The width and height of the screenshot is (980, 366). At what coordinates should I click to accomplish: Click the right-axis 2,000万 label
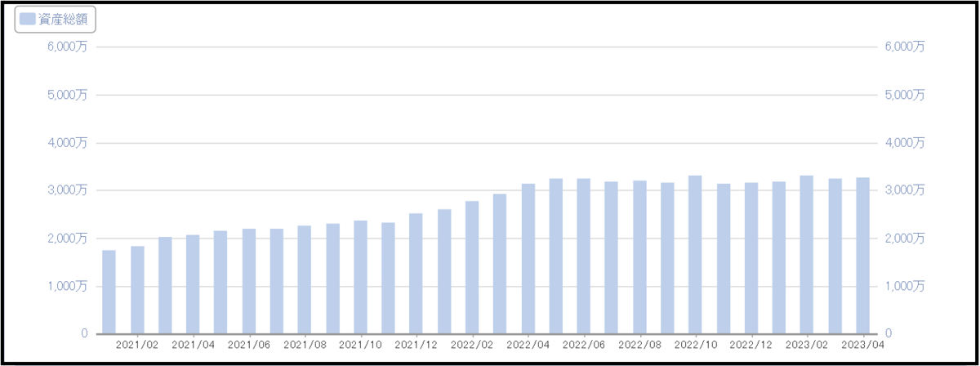[x=906, y=239]
